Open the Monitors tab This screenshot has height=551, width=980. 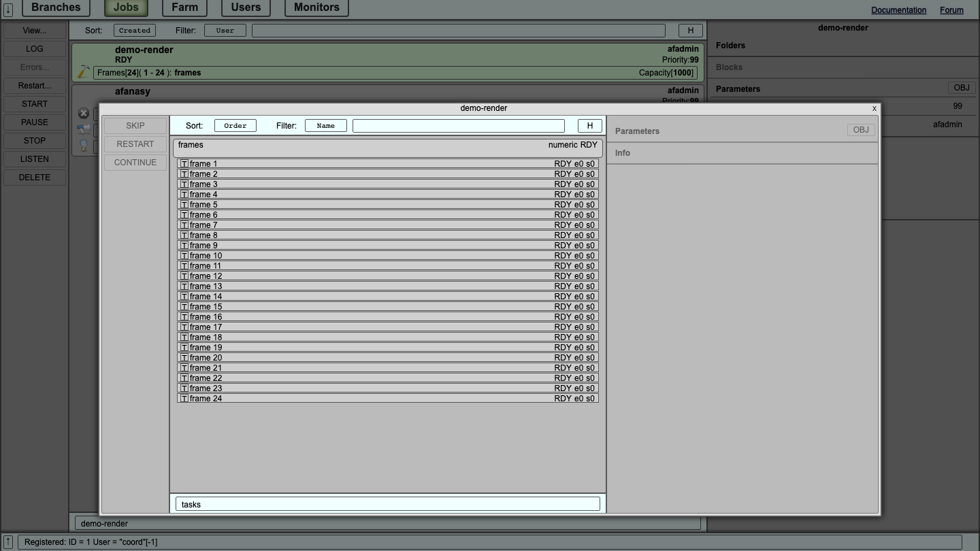tap(316, 7)
